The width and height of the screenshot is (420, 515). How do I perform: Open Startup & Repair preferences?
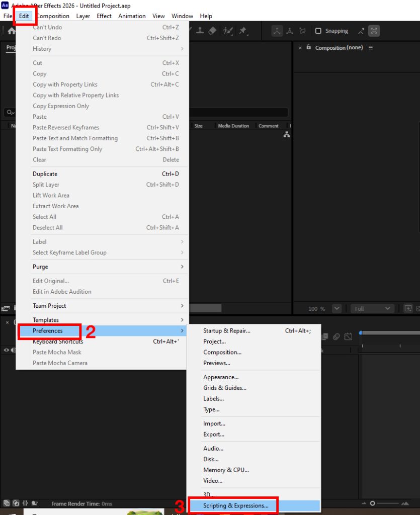(254, 331)
